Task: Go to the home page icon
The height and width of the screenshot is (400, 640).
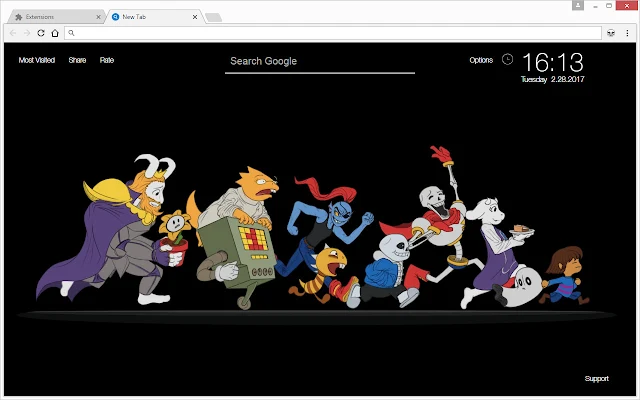Action: coord(55,33)
